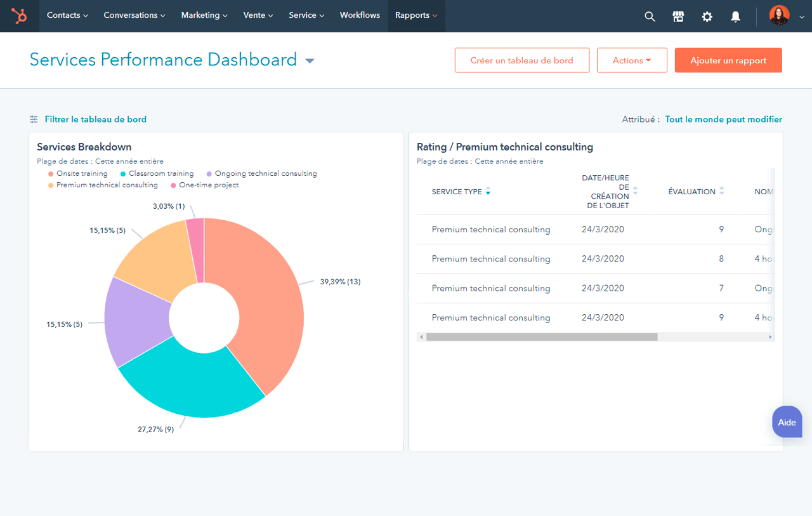Open the Rapports menu
This screenshot has width=812, height=516.
point(416,16)
